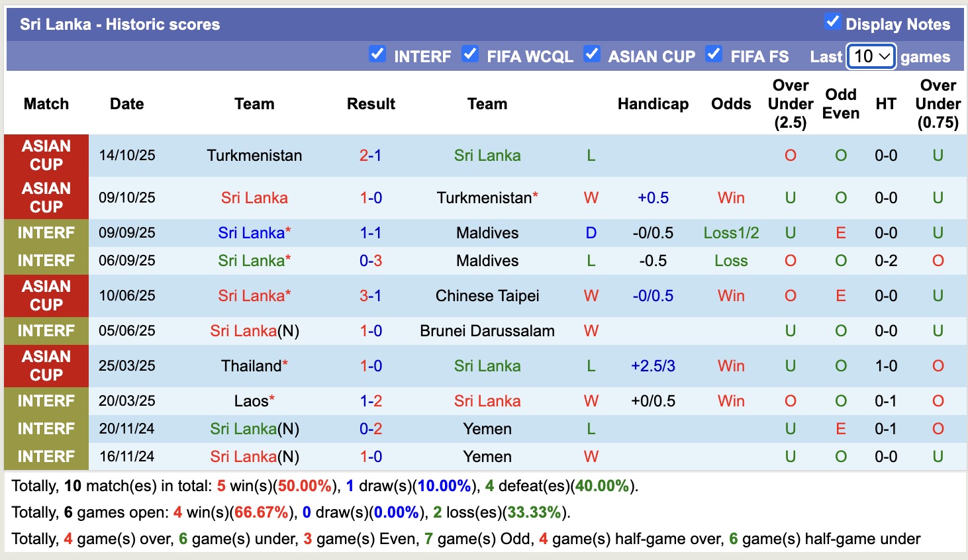Click the ASIAN CUP label for the 14/10/25 match

(x=46, y=156)
